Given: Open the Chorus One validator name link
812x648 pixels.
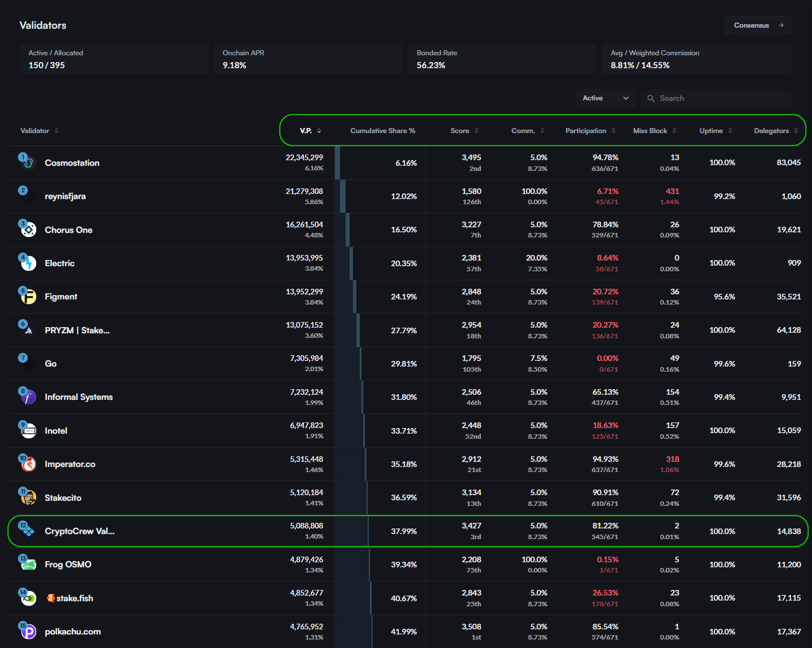Looking at the screenshot, I should point(69,230).
